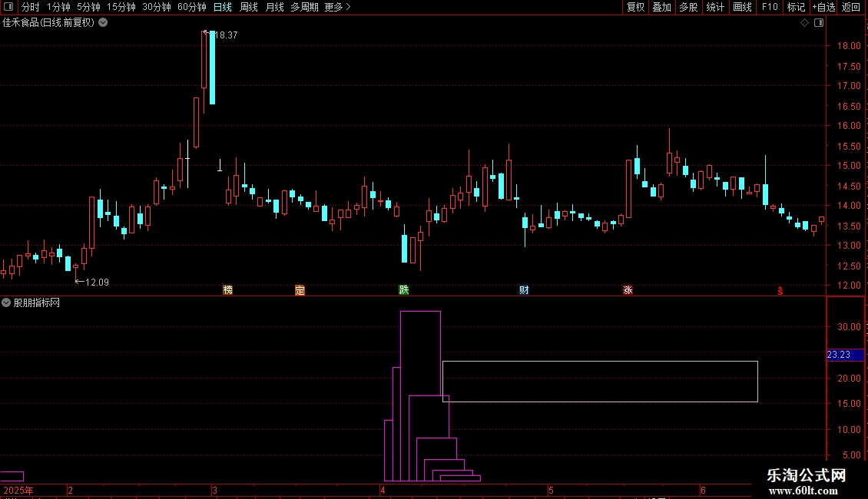The height and width of the screenshot is (499, 868).
Task: Expand the 更多 periods menu
Action: pos(337,7)
